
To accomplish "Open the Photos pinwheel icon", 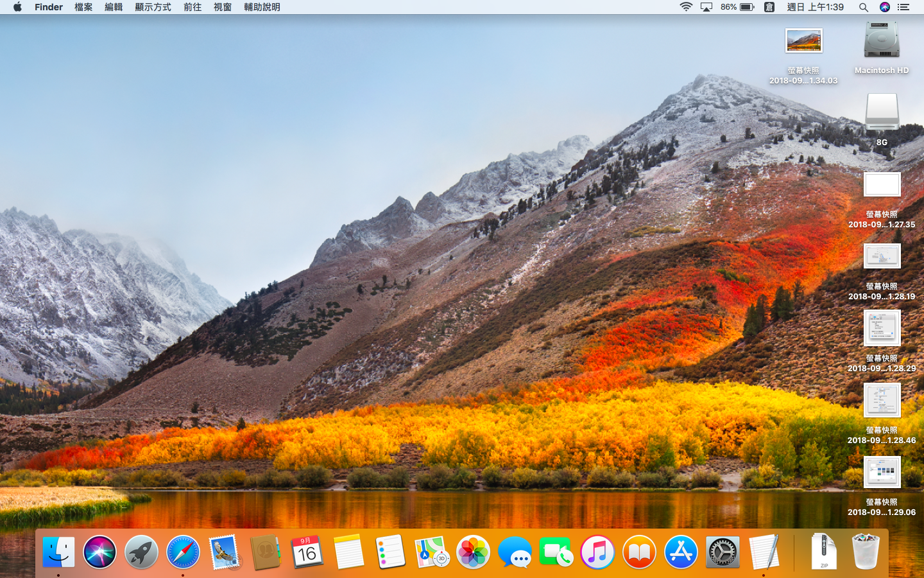I will click(474, 552).
